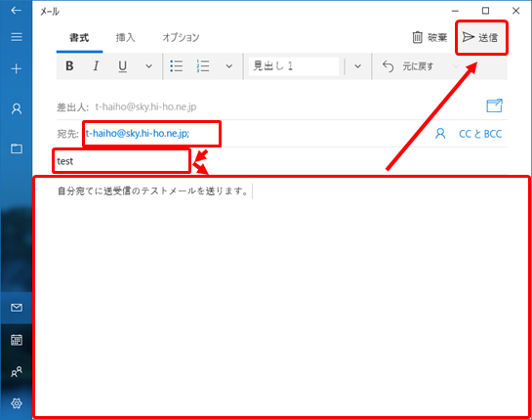Show CC と BCC fields

pyautogui.click(x=480, y=134)
